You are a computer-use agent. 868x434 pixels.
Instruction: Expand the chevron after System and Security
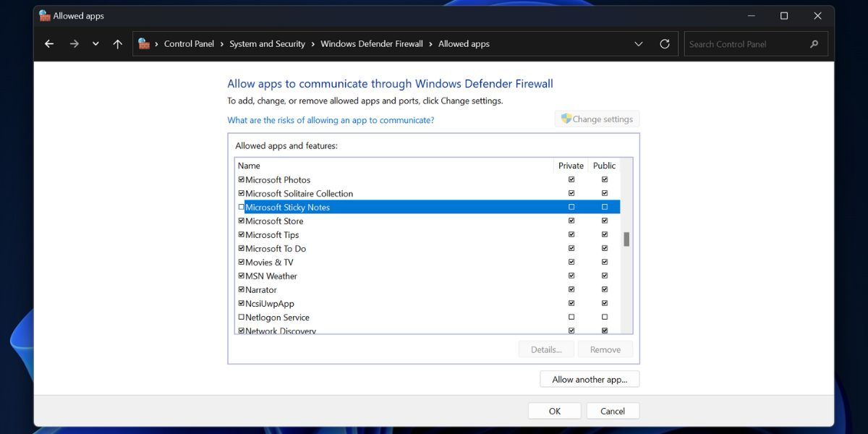click(312, 43)
